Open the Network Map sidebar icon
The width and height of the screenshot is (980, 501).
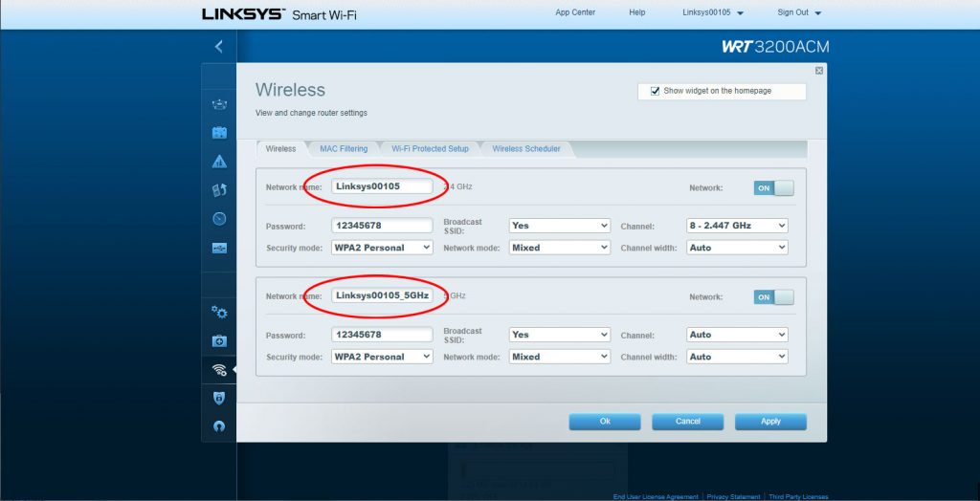point(219,104)
